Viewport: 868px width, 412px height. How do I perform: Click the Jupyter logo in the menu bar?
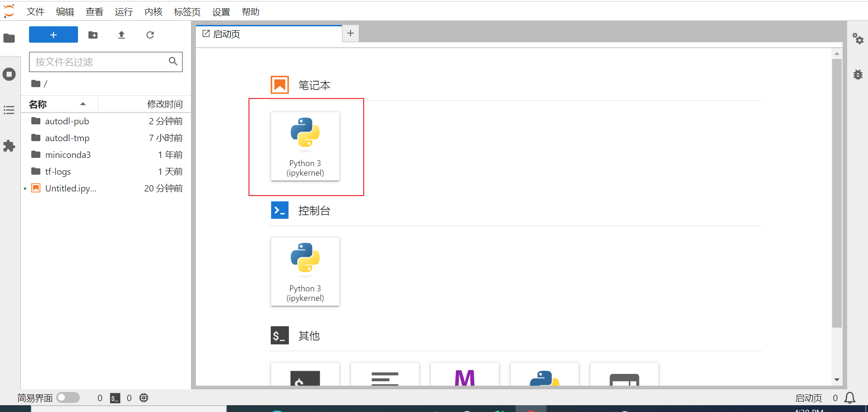(9, 11)
